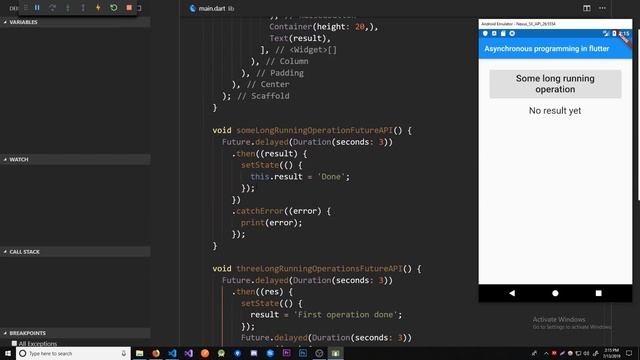Click the threeLongRunningOperationsFutureAPI function name

pyautogui.click(x=319, y=269)
